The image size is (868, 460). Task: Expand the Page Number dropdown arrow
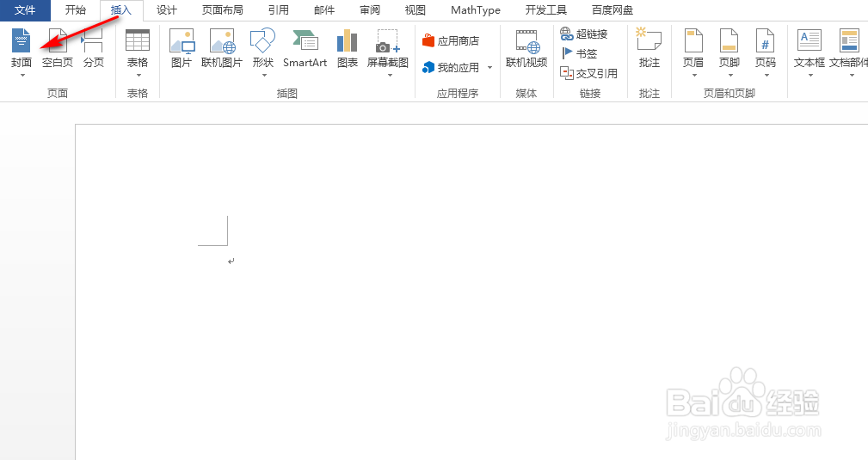(766, 76)
